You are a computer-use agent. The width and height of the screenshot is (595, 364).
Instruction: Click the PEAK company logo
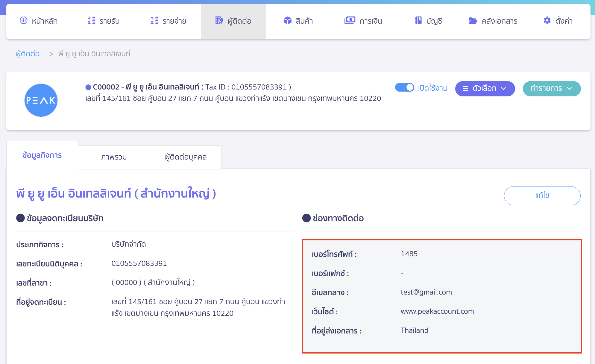click(x=41, y=100)
